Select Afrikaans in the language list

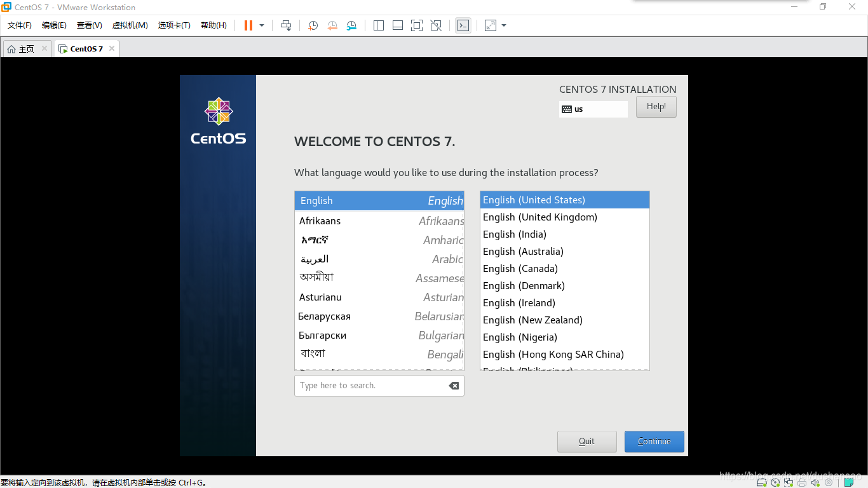coord(379,221)
